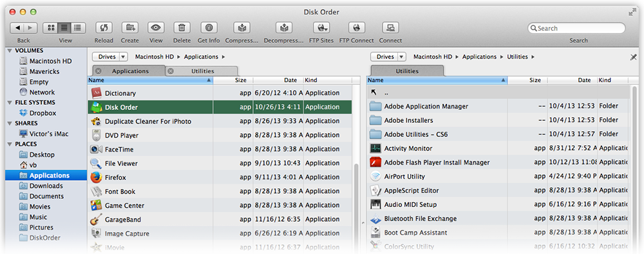Open Get Info for the selection
The image size is (644, 254).
click(209, 28)
